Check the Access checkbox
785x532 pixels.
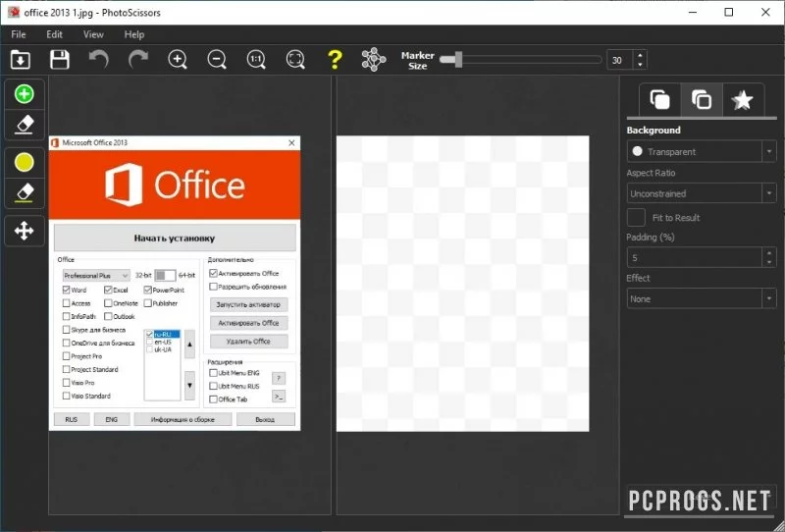click(66, 303)
